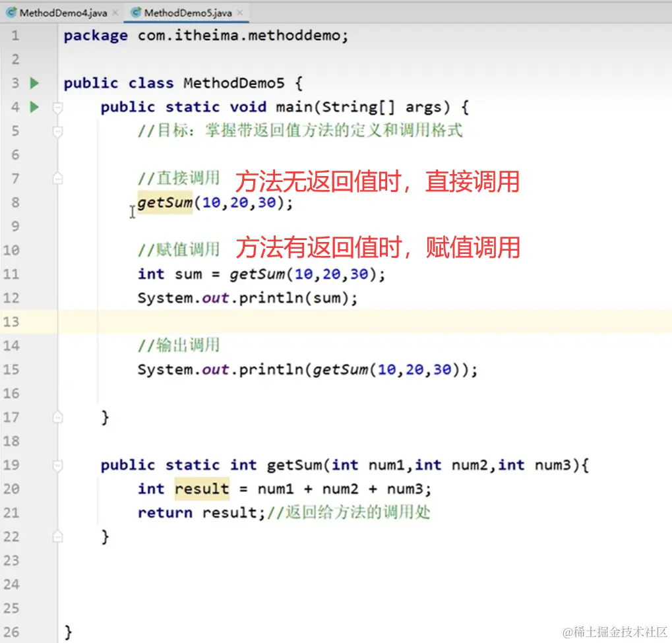Click the class name MethodDemo5 on line 3
672x643 pixels.
(x=234, y=82)
